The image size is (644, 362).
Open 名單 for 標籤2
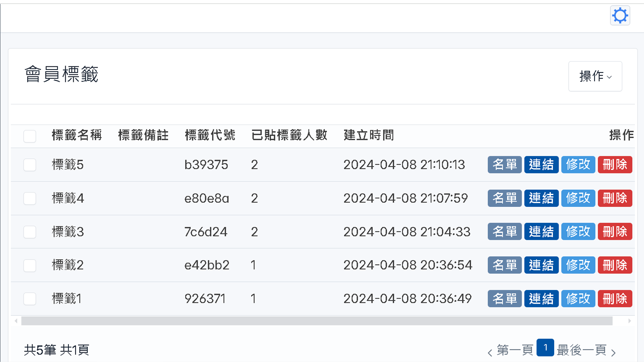[505, 265]
